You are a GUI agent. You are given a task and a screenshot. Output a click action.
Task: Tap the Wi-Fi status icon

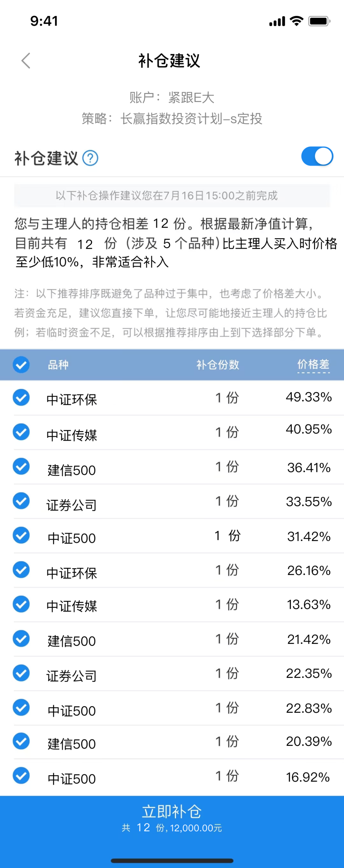tap(297, 21)
